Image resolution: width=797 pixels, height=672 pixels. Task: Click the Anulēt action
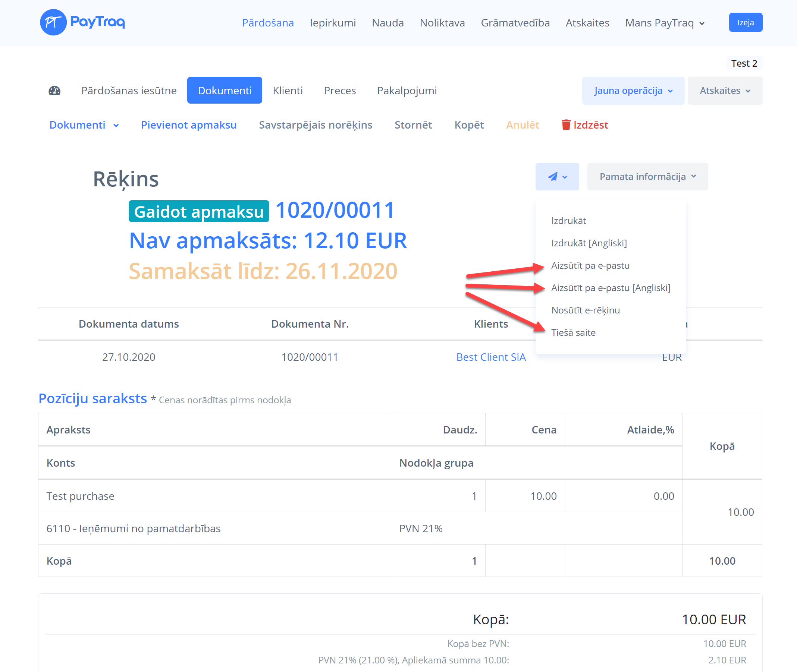pyautogui.click(x=522, y=125)
